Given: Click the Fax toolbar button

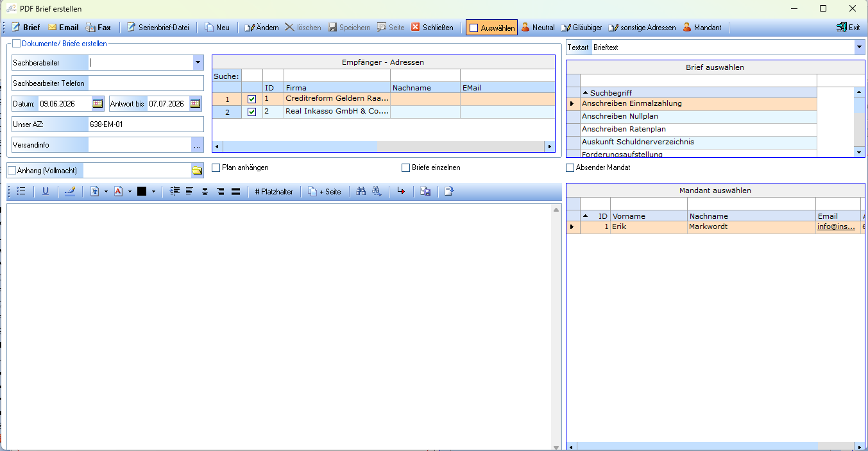Looking at the screenshot, I should point(98,28).
